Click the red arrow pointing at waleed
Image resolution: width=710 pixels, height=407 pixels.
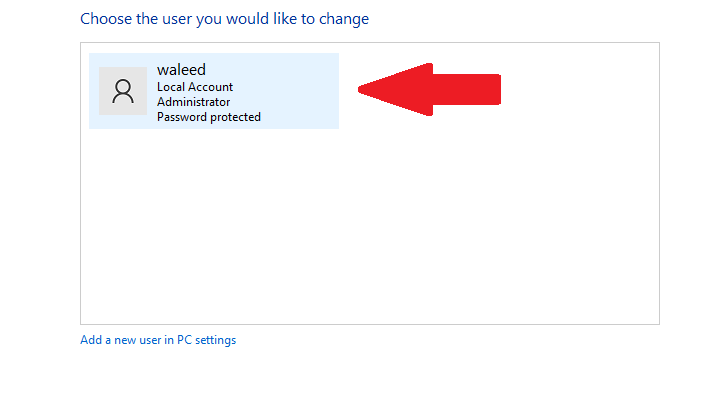pos(429,90)
